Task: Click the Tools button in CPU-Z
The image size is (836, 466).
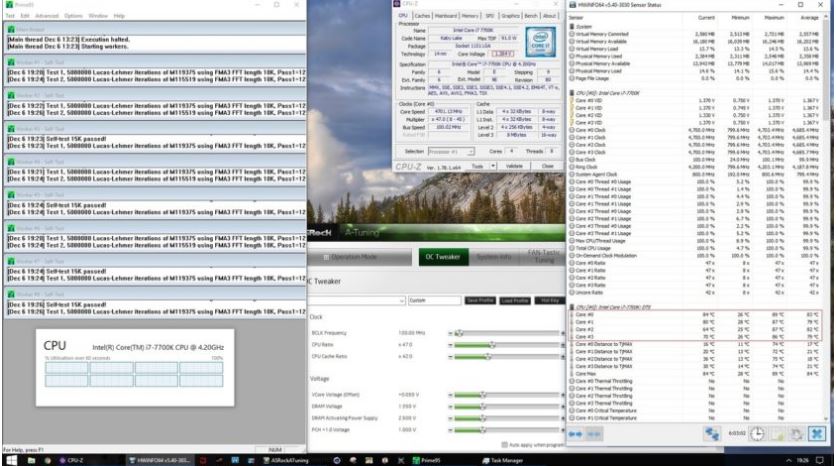Action: [478, 166]
